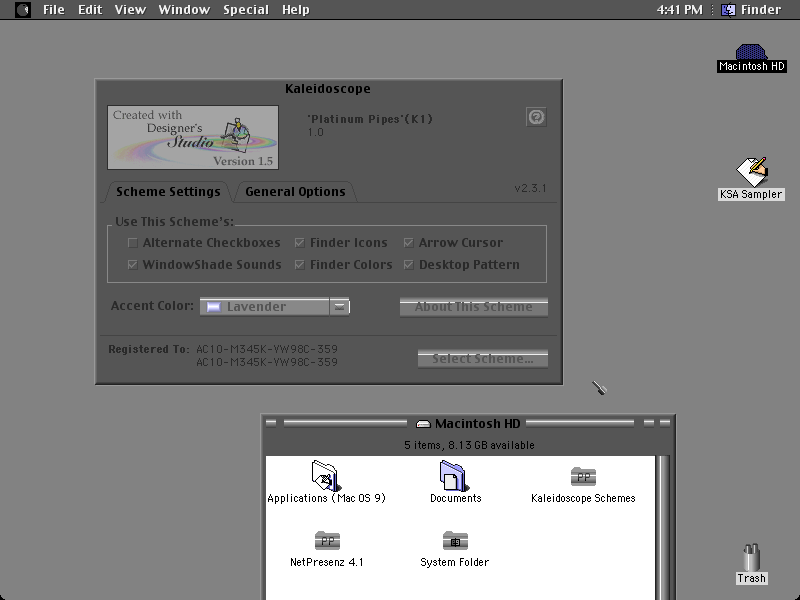The image size is (800, 600).
Task: Click the v2.3.1 version text
Action: click(531, 188)
